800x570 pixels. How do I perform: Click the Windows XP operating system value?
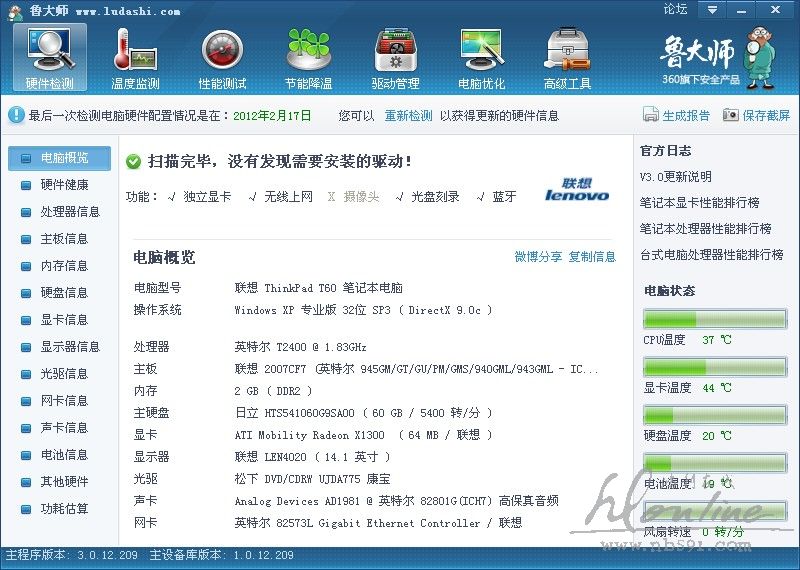click(363, 310)
